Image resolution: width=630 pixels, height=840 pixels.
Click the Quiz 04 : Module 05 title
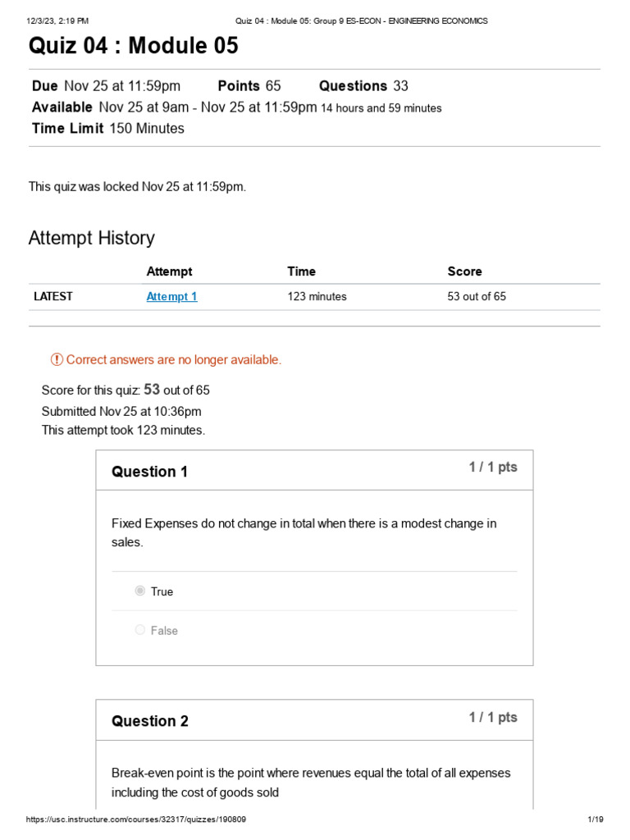(134, 46)
